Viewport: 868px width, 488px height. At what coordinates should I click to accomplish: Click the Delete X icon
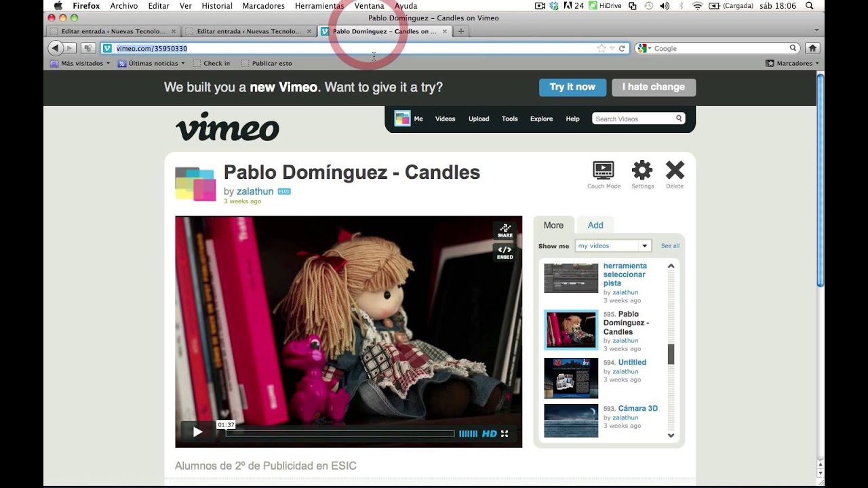tap(675, 170)
